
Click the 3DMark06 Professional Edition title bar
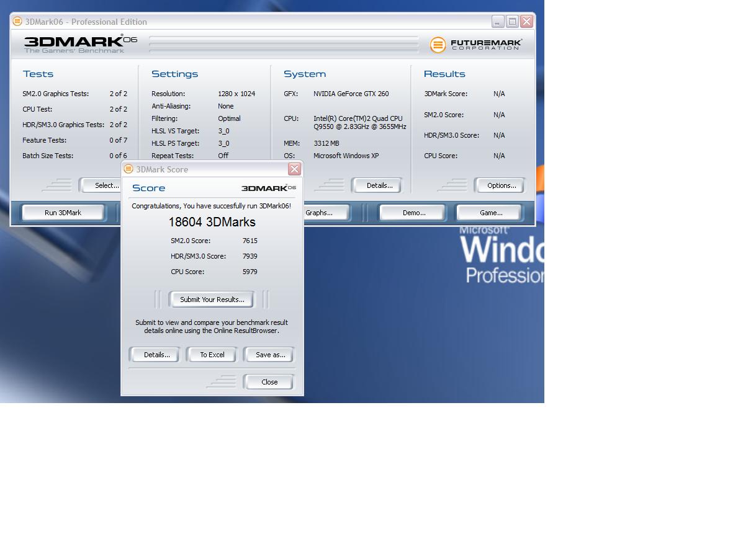pyautogui.click(x=272, y=22)
